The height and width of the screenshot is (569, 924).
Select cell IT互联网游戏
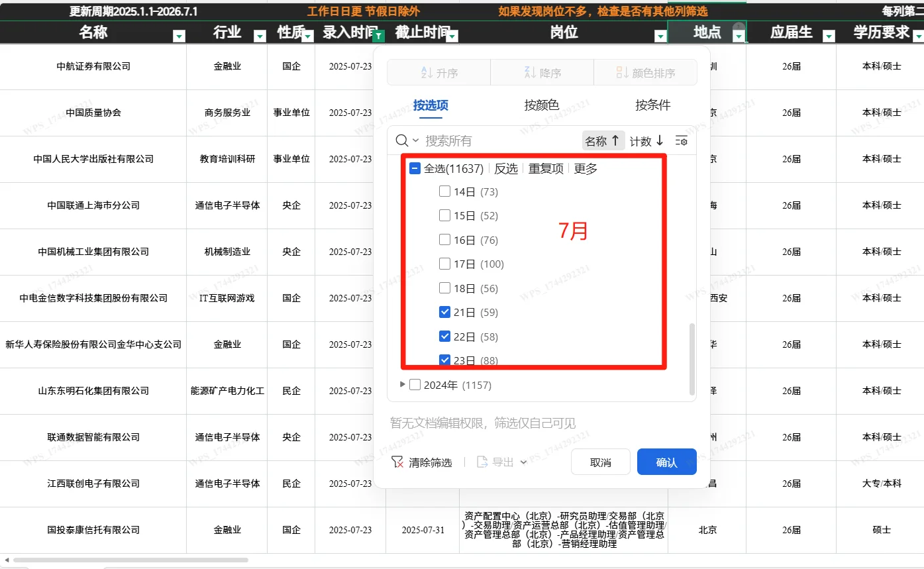pos(227,298)
